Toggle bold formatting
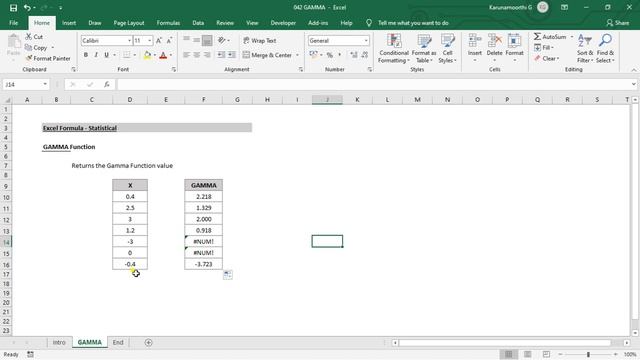This screenshot has height=360, width=640. [86, 55]
